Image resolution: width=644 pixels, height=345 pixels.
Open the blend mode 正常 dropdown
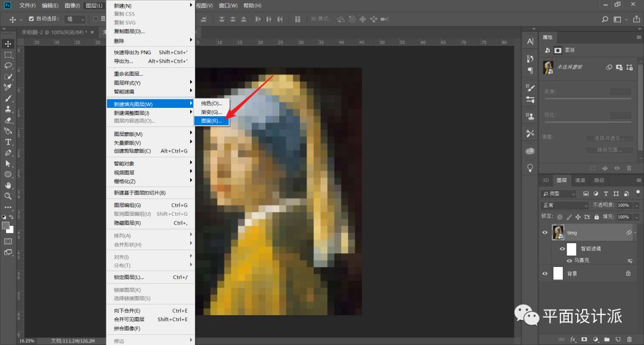point(558,205)
